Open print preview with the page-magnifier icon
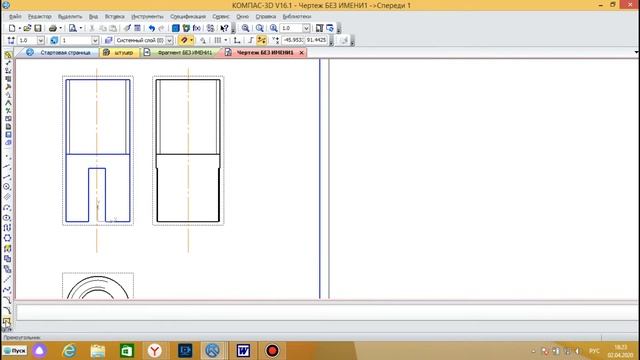This screenshot has height=360, width=640. (x=73, y=28)
